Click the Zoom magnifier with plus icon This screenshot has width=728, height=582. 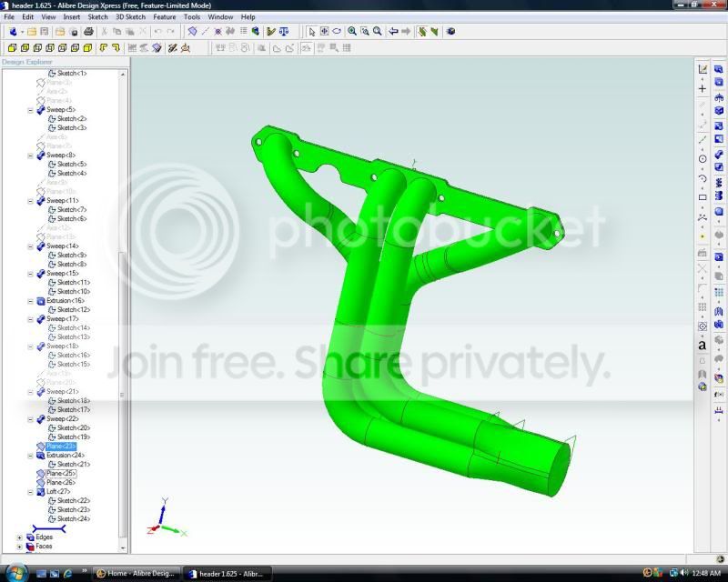click(352, 32)
